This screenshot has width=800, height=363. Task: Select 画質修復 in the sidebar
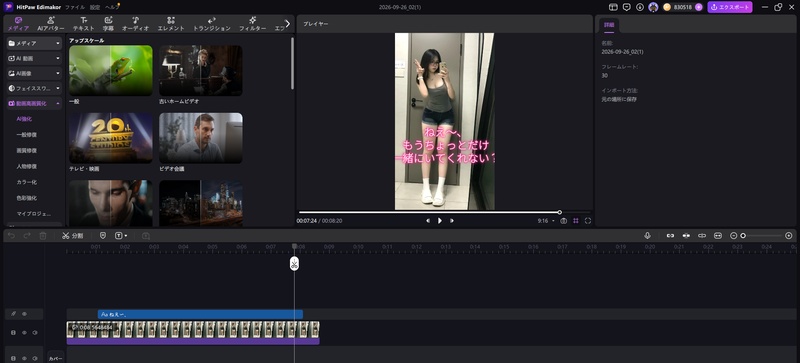point(27,151)
